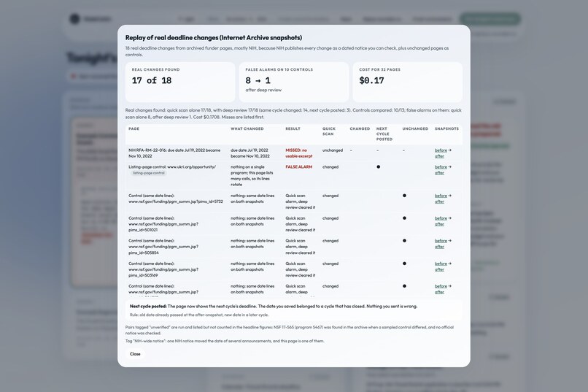The height and width of the screenshot is (392, 588).
Task: Close the replay dialog with the Close button
Action: pos(135,354)
